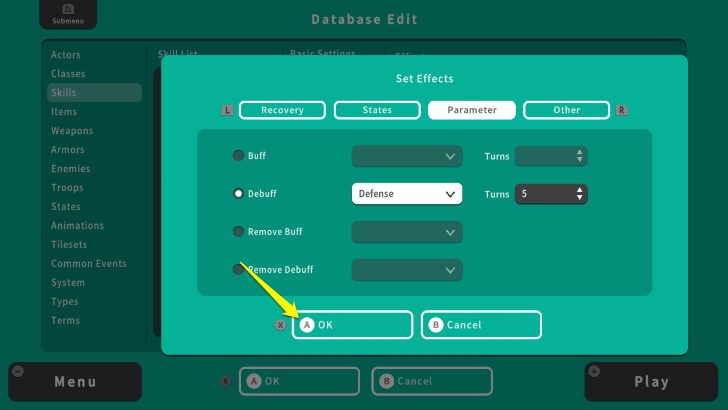Open the Menu button
Screen dimensions: 728x410
(x=75, y=382)
